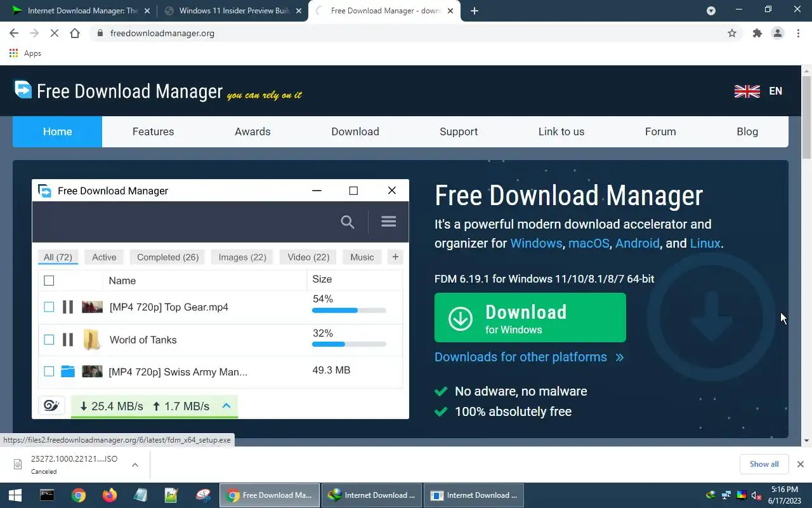Click the Android platform link
Viewport: 812px width, 508px height.
[x=638, y=243]
